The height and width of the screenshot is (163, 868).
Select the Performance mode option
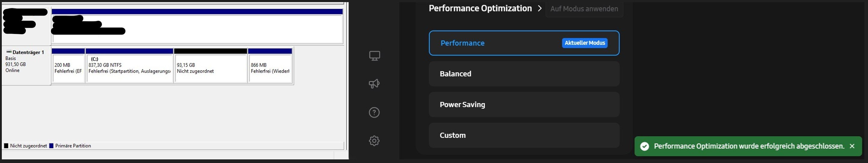[x=524, y=43]
